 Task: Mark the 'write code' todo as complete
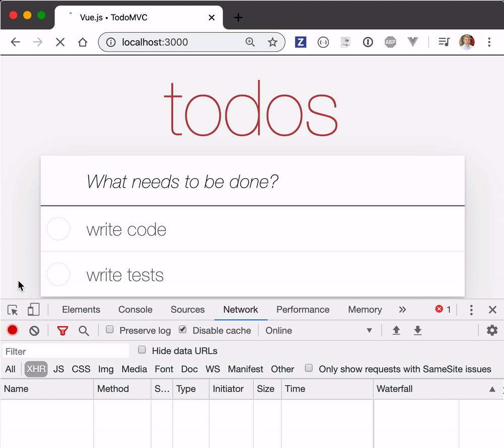tap(58, 229)
